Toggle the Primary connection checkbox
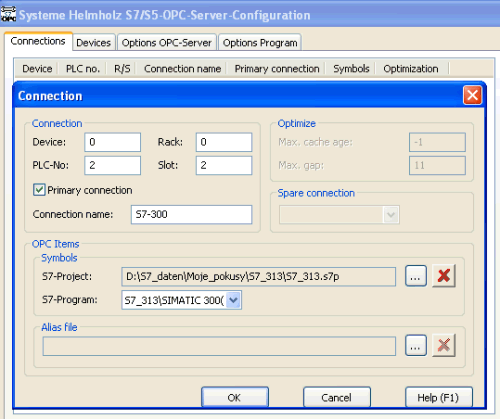 [39, 190]
